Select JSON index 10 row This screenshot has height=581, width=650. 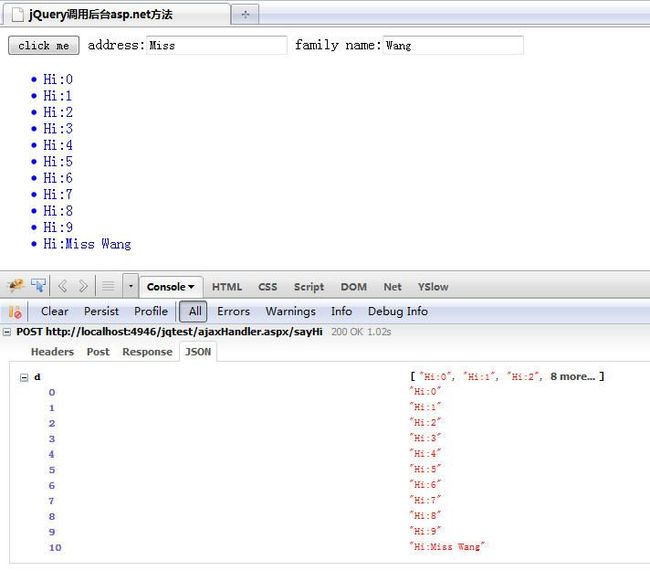pos(55,547)
